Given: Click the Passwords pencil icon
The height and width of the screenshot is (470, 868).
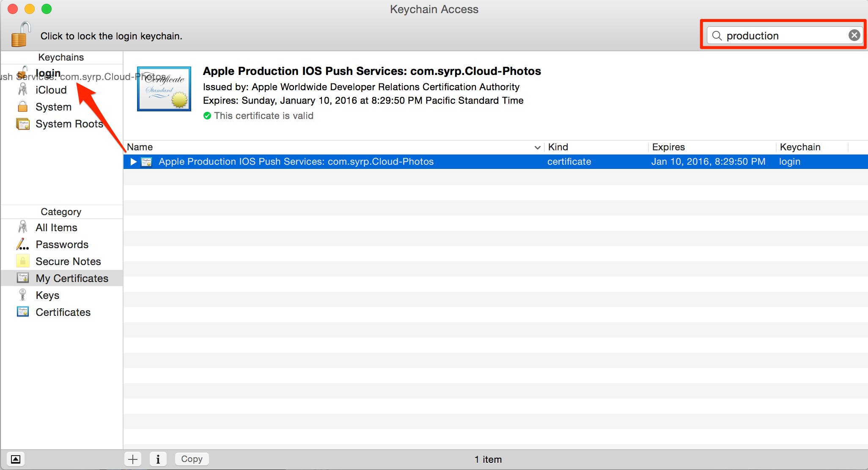Looking at the screenshot, I should (x=22, y=244).
